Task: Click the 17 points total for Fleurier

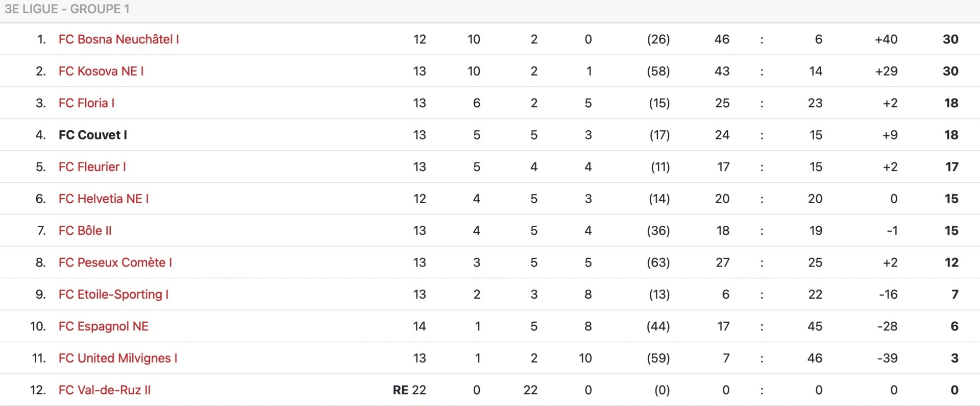Action: [952, 167]
